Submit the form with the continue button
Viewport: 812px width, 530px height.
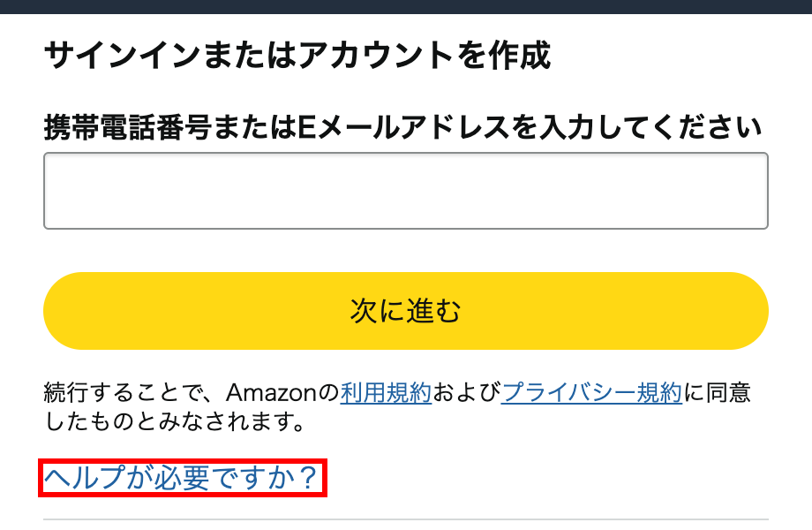click(406, 310)
